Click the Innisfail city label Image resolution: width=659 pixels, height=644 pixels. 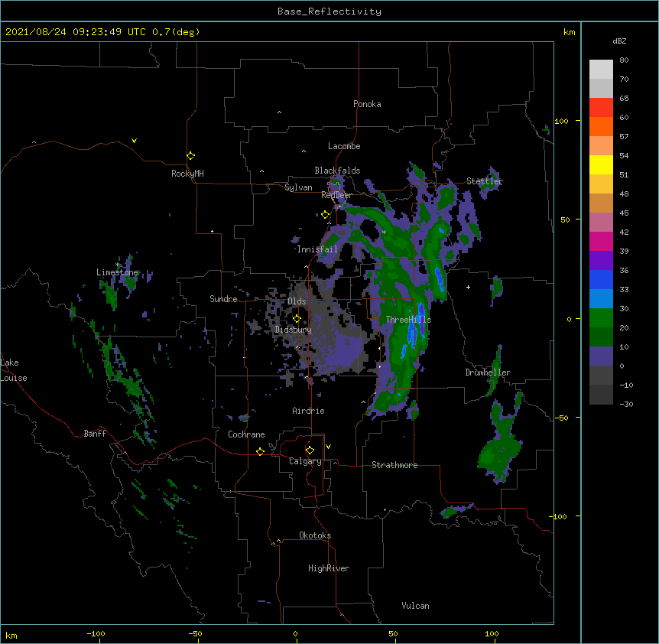(317, 249)
